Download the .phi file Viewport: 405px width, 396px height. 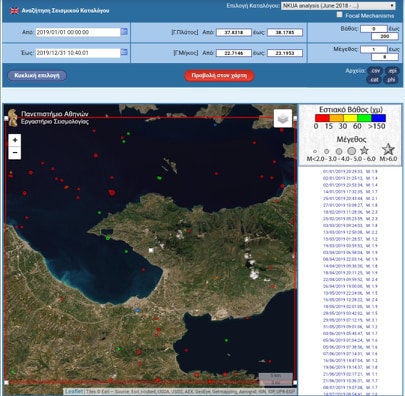pyautogui.click(x=391, y=80)
